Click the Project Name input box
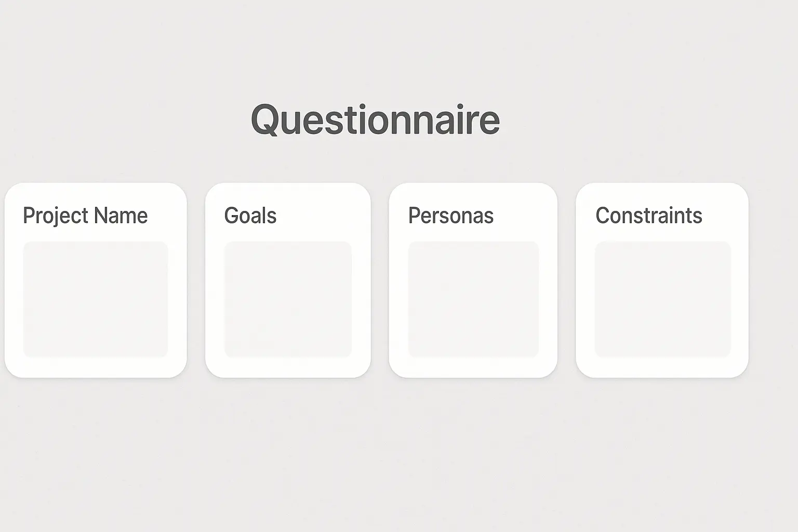Image resolution: width=798 pixels, height=532 pixels. pos(96,299)
